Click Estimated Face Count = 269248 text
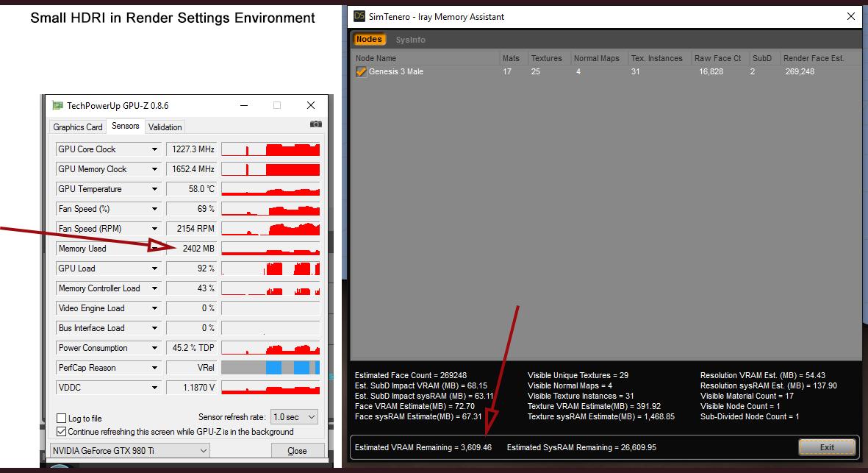The height and width of the screenshot is (473, 868). coord(410,375)
